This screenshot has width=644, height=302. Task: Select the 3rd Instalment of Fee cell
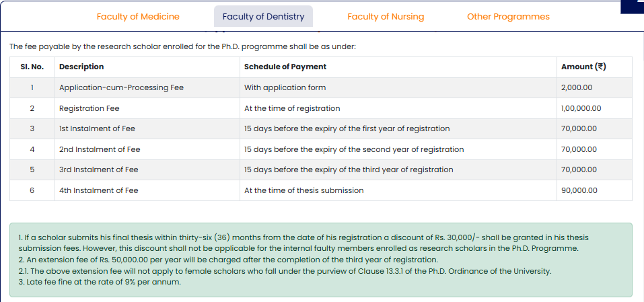(x=99, y=169)
